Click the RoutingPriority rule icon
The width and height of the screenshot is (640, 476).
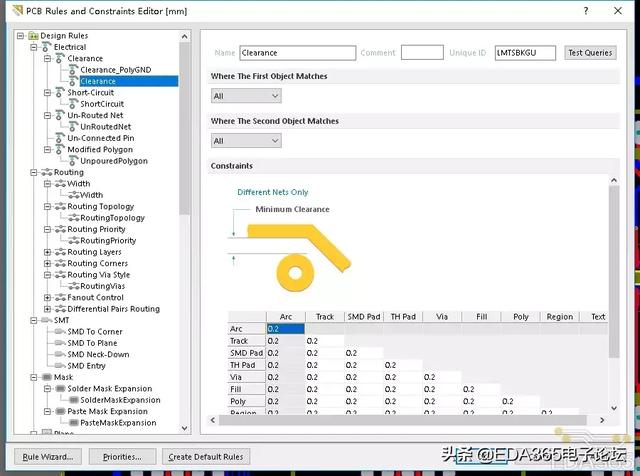coord(73,241)
